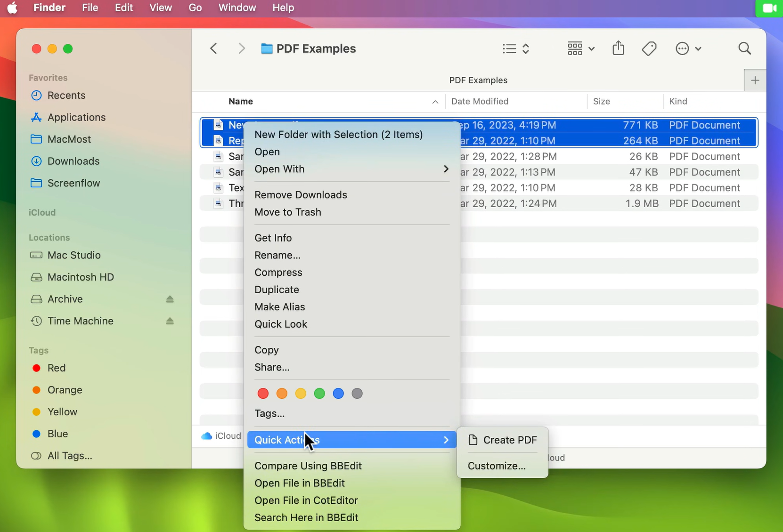The image size is (783, 532).
Task: Choose Remove Downloads from context menu
Action: pyautogui.click(x=352, y=195)
